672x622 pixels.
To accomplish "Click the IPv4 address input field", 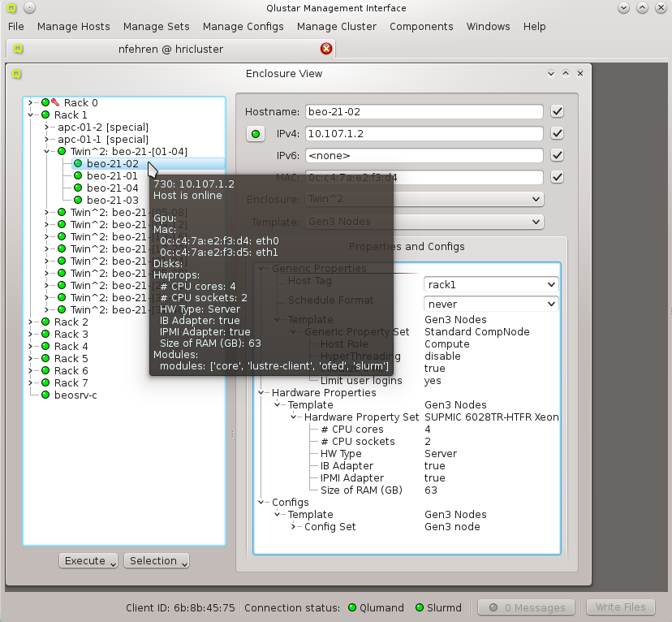I will 424,133.
